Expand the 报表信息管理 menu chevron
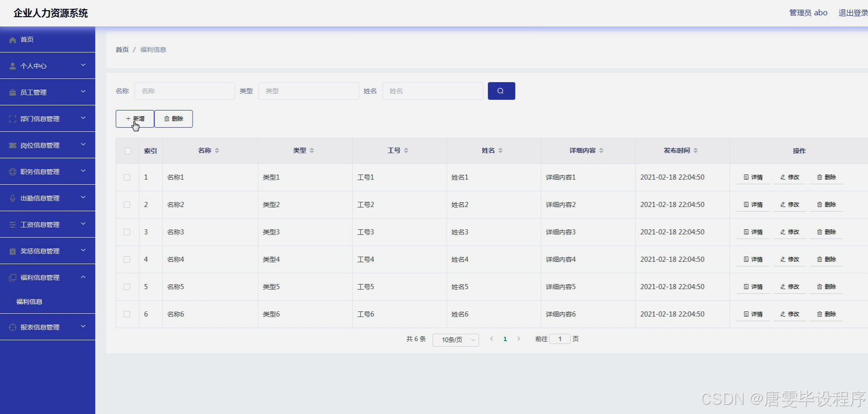The height and width of the screenshot is (414, 868). [83, 326]
